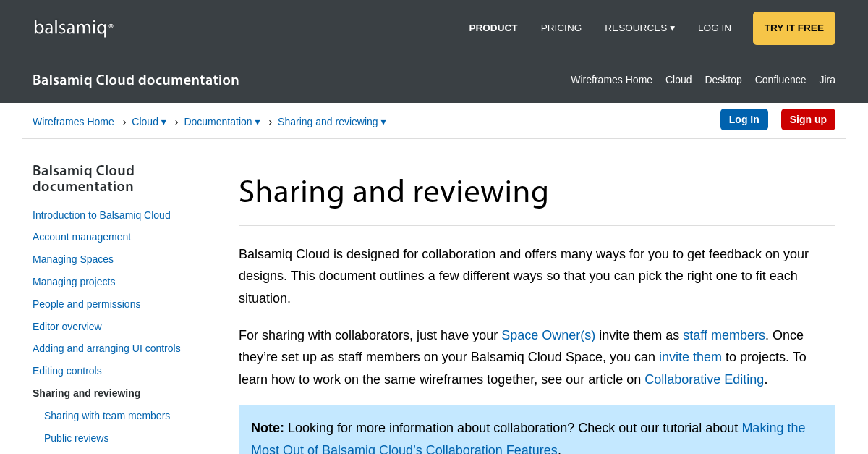
Task: Open the PRICING page
Action: pos(561,28)
